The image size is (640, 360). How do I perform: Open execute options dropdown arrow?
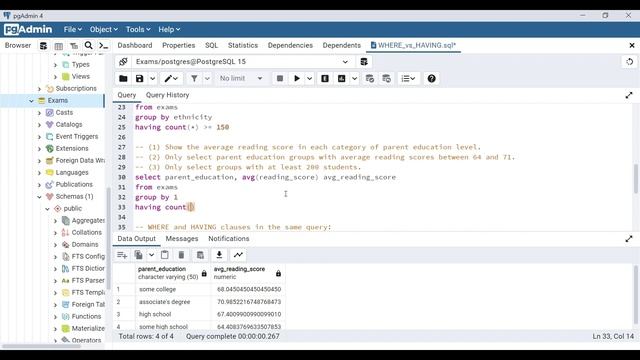[309, 78]
